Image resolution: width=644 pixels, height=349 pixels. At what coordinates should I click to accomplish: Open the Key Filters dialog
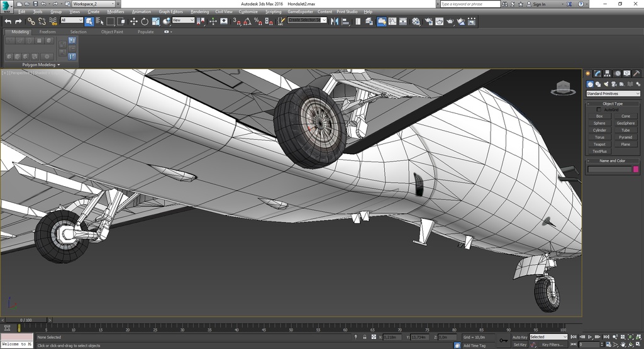click(x=552, y=345)
